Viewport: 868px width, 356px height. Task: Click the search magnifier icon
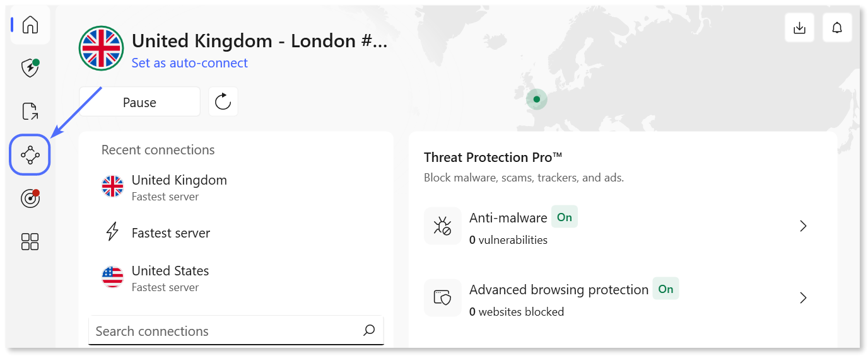369,331
